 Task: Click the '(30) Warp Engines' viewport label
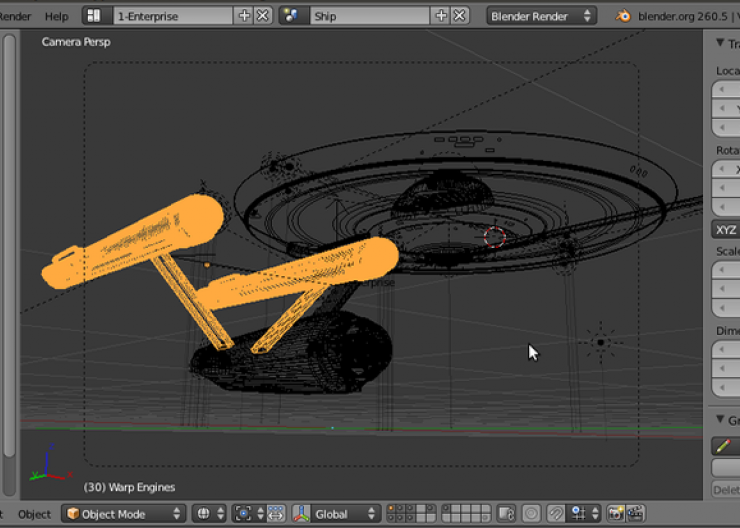pyautogui.click(x=129, y=487)
